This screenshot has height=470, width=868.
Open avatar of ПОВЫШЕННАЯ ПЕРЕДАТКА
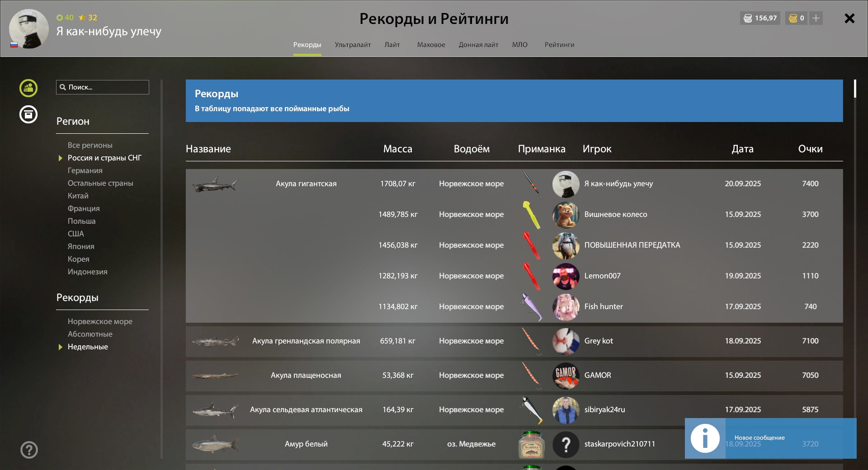click(566, 245)
